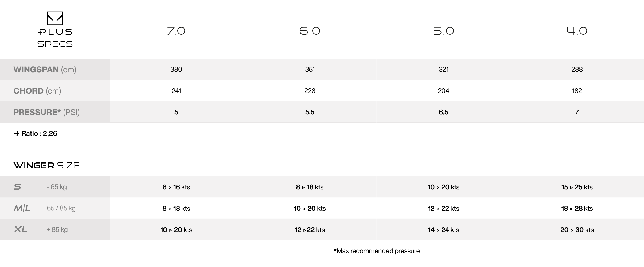Click the PRESSURE* (PSI) row label
Viewport: 644px width, 267px height.
click(46, 112)
